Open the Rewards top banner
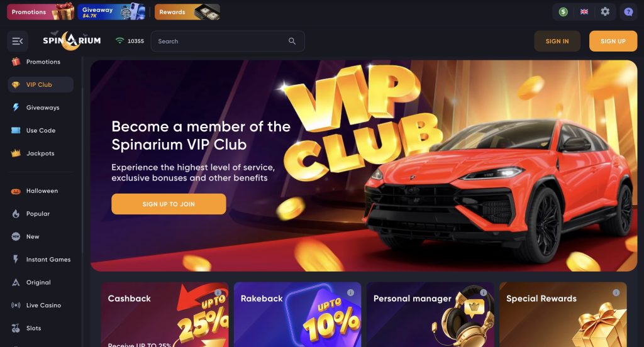This screenshot has width=644, height=347. [x=187, y=12]
